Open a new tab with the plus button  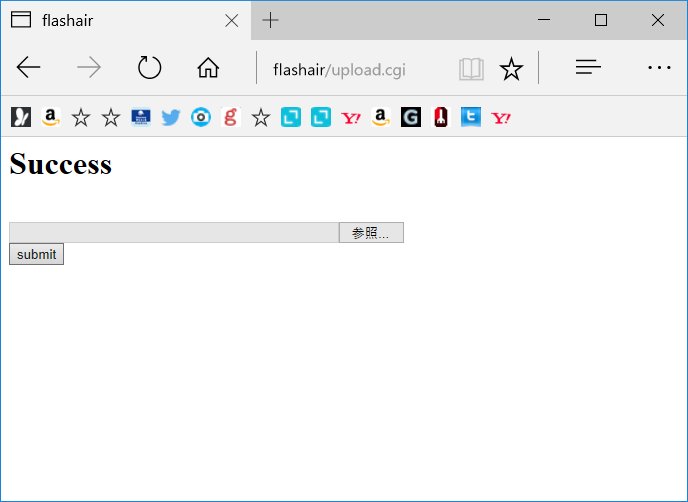click(x=270, y=20)
